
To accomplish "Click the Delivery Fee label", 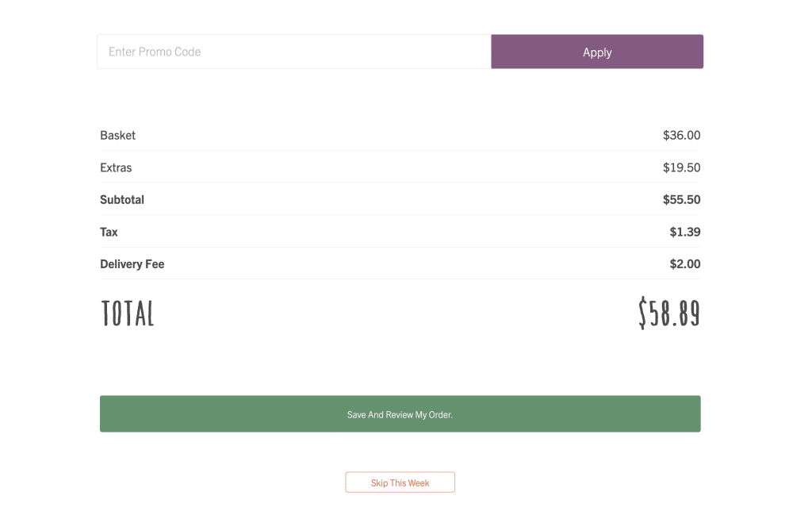I will pyautogui.click(x=132, y=264).
